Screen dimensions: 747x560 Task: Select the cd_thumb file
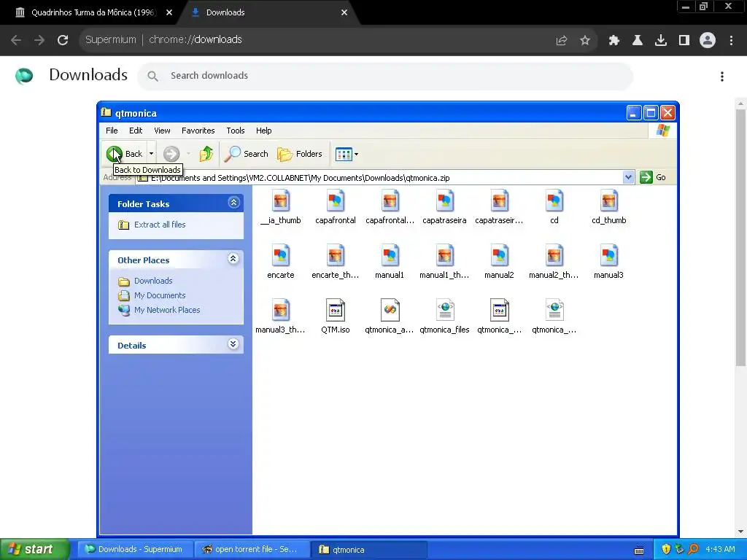[609, 208]
